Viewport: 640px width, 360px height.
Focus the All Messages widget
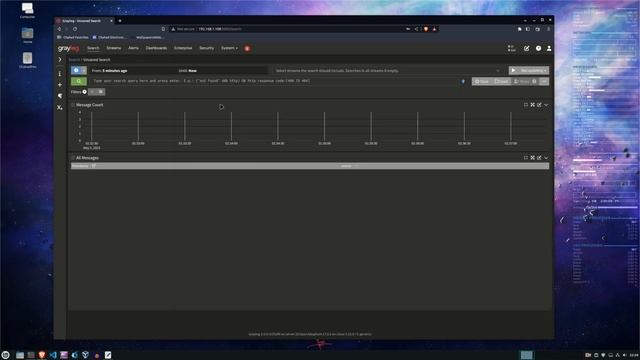click(526, 158)
